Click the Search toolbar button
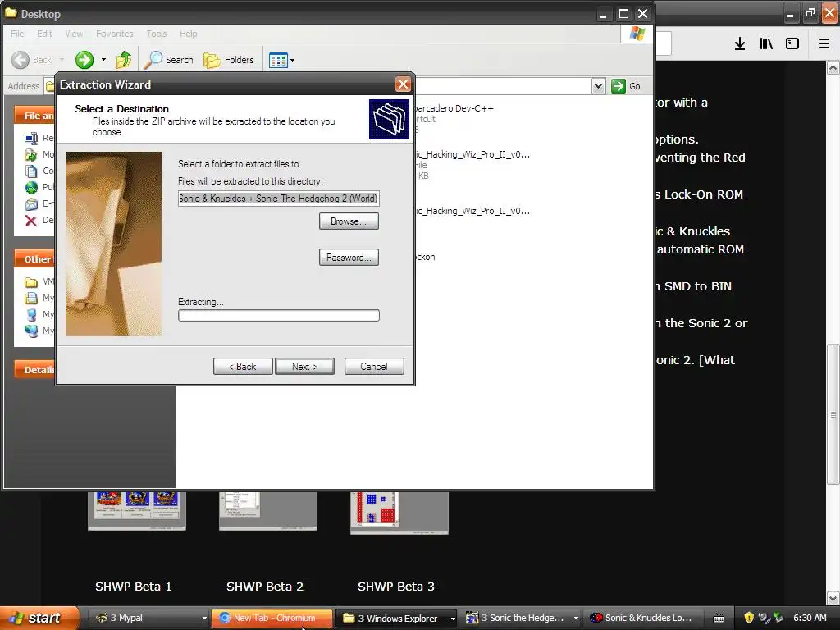 tap(168, 59)
